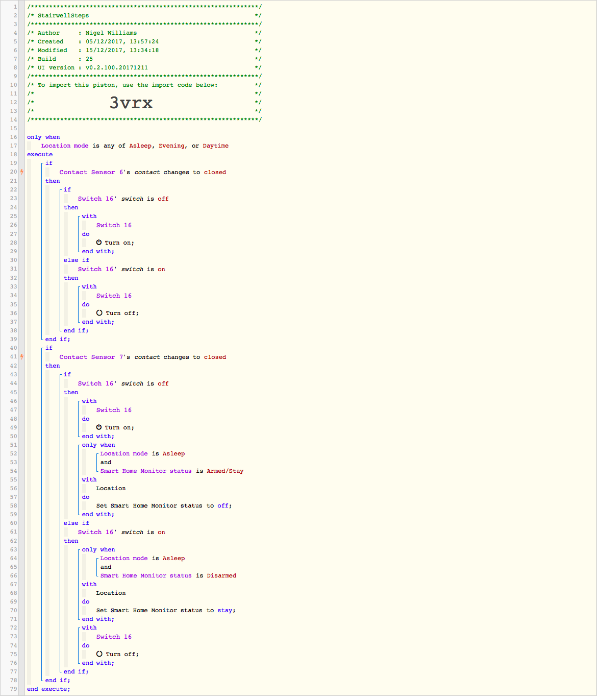Click the 'closed' value on line 41
The width and height of the screenshot is (601, 700).
[x=215, y=357]
